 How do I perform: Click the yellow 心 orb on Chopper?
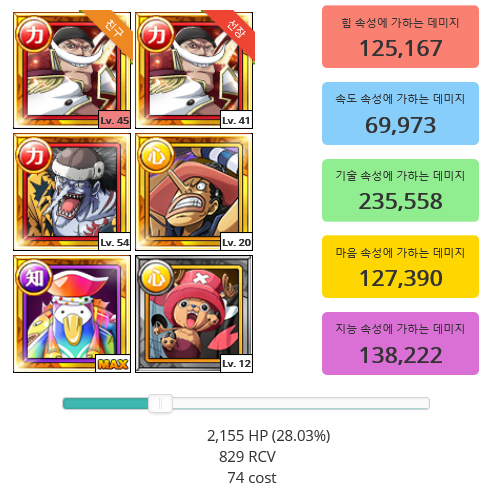click(x=156, y=277)
